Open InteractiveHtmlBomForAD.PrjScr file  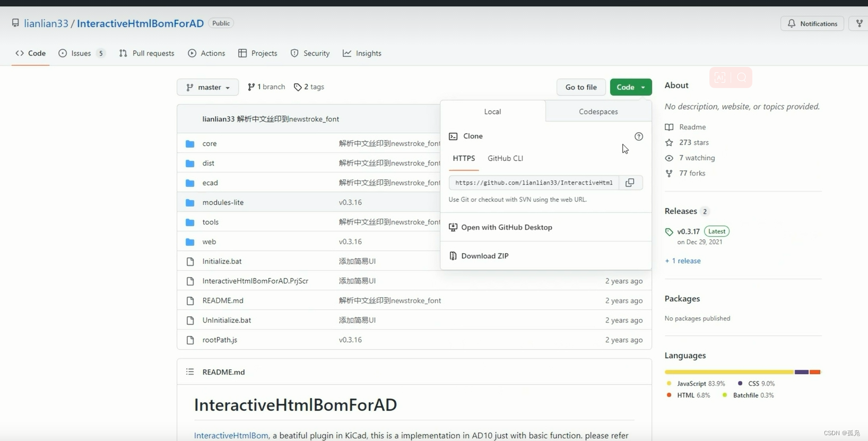tap(255, 281)
